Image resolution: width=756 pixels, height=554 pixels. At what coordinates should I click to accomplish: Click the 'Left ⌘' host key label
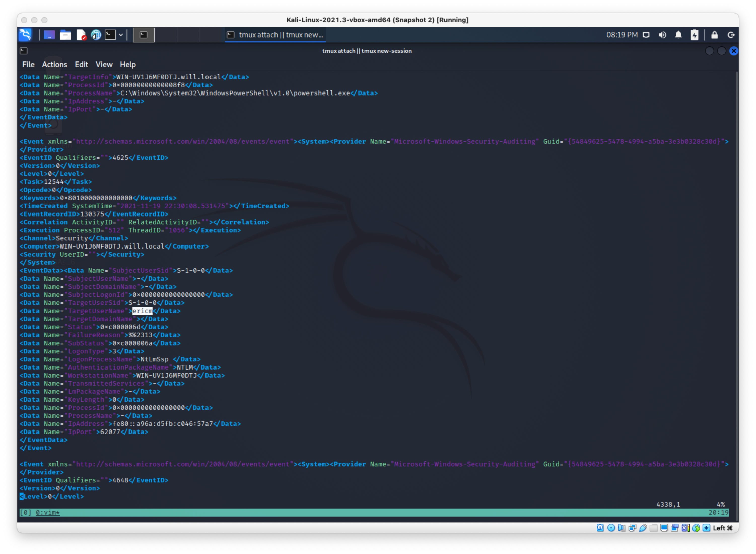pos(723,528)
